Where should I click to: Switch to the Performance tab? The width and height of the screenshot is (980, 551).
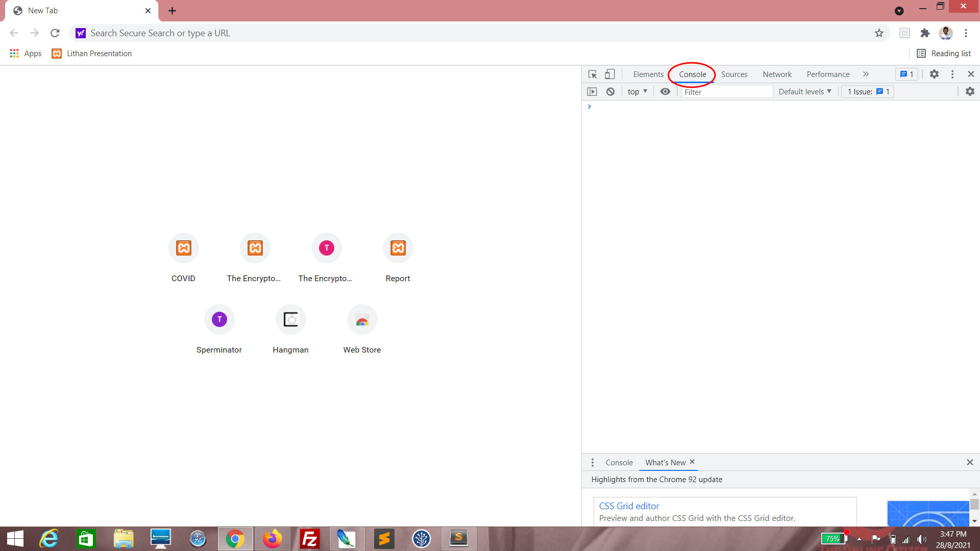(x=828, y=74)
